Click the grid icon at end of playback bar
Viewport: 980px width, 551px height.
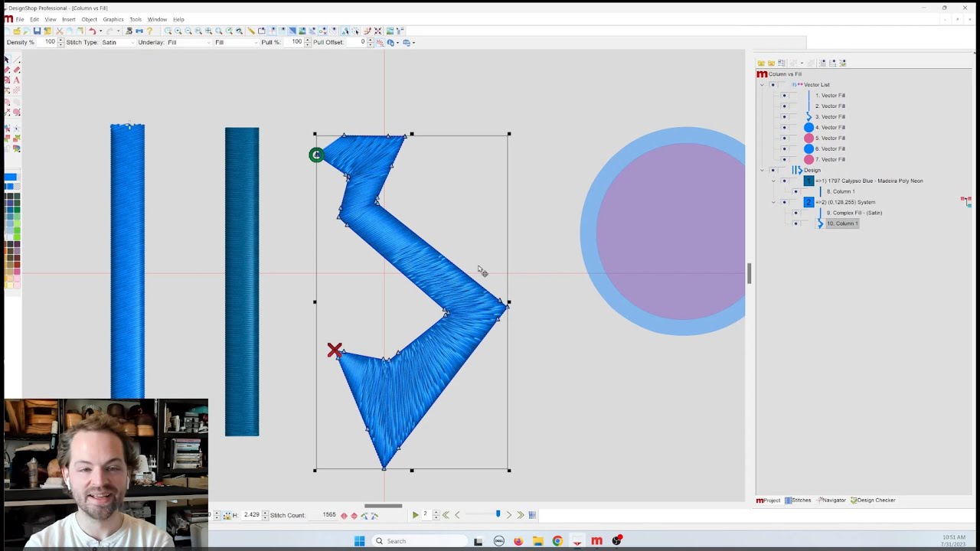(532, 515)
